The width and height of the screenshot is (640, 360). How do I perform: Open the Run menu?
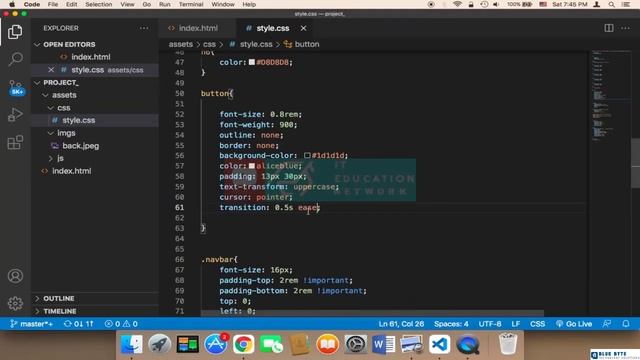(165, 4)
